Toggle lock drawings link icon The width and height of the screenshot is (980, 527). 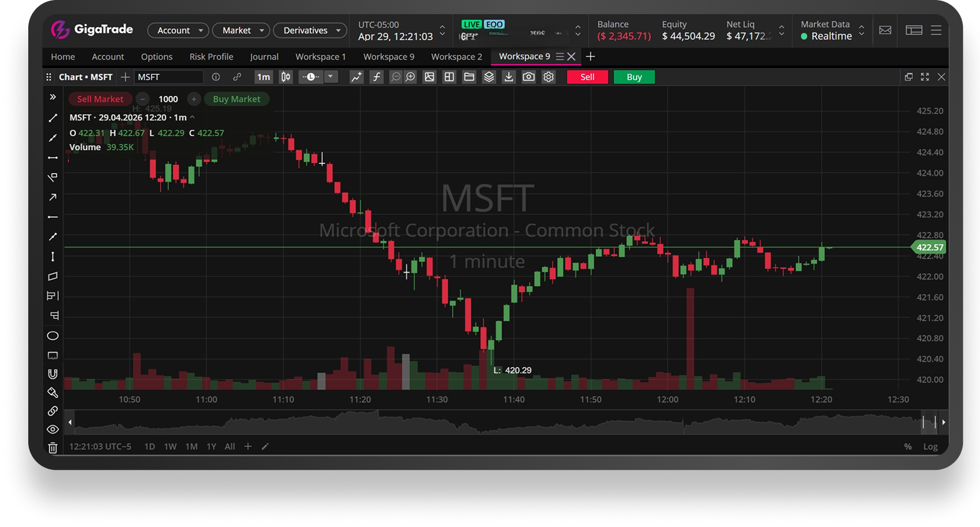(x=52, y=411)
